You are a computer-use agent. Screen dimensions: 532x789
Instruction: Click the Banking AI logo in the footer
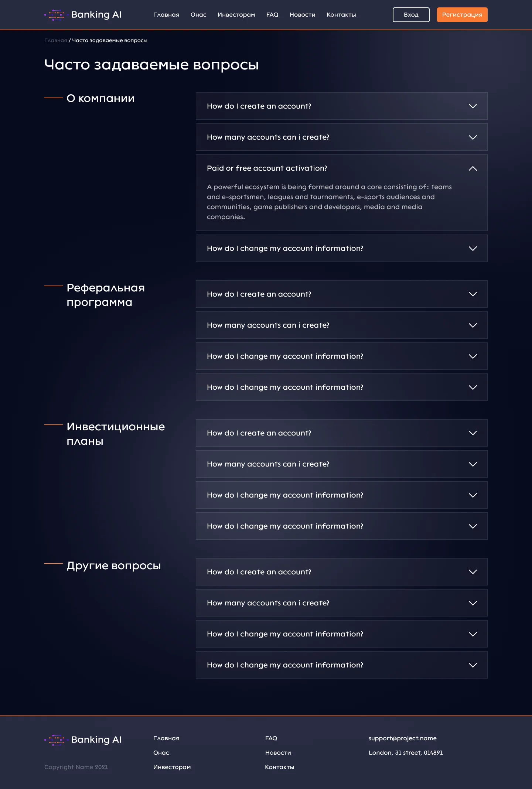pyautogui.click(x=83, y=740)
